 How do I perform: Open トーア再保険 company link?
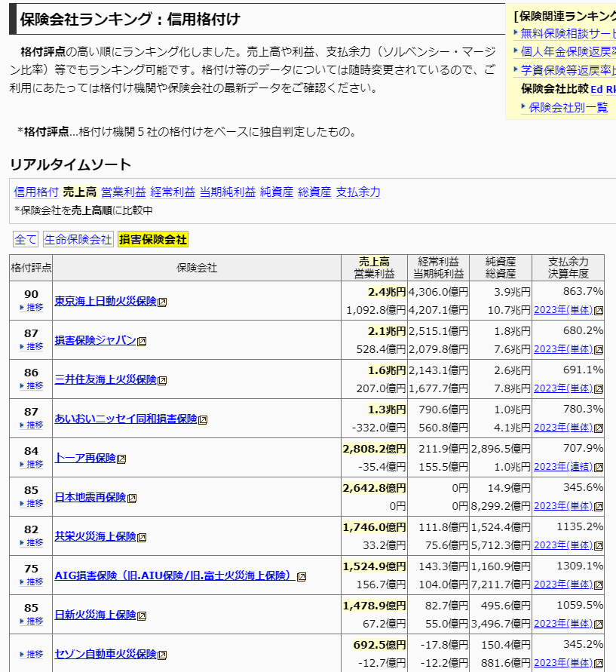pyautogui.click(x=85, y=458)
